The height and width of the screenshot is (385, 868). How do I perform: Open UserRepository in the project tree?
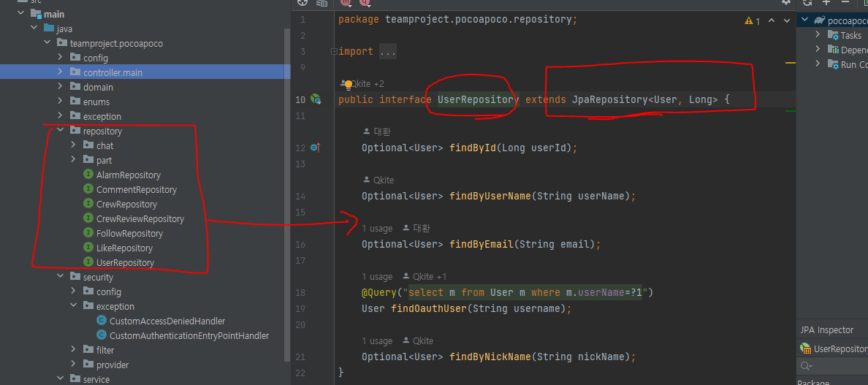[x=125, y=263]
